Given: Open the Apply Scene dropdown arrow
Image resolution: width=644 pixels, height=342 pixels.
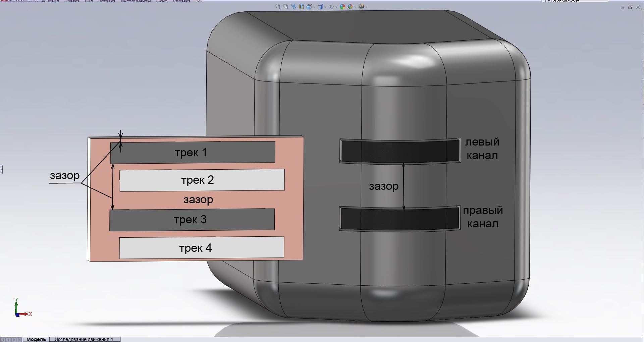Looking at the screenshot, I should 355,7.
